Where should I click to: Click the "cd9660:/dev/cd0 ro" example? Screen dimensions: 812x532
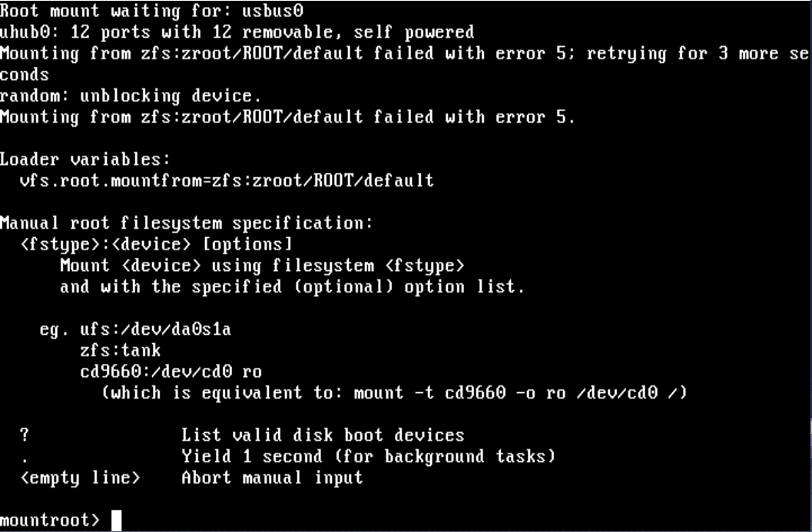(x=171, y=372)
